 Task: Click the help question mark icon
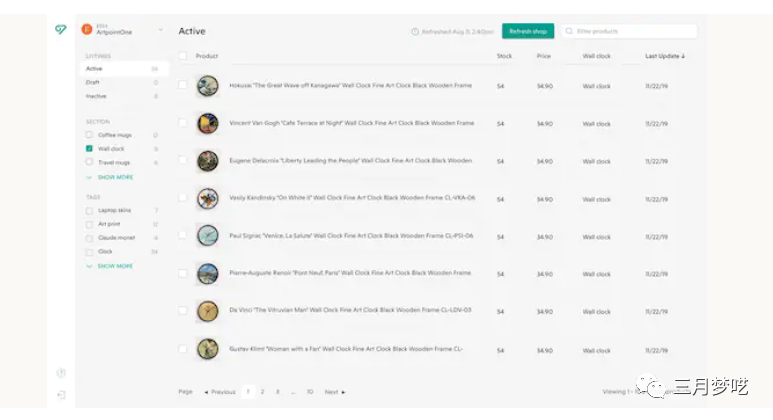click(61, 373)
